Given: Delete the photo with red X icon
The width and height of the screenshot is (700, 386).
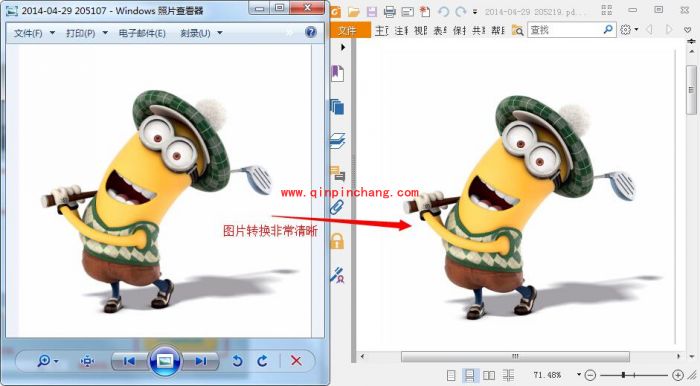Looking at the screenshot, I should click(296, 361).
